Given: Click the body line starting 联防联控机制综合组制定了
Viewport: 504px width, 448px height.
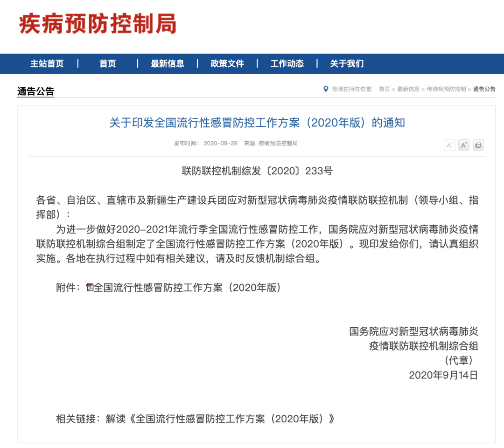Looking at the screenshot, I should coord(257,244).
